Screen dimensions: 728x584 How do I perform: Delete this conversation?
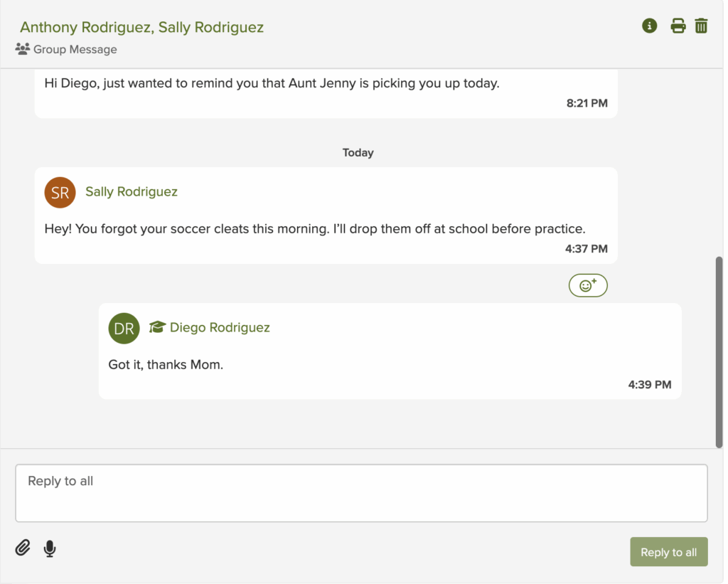[x=701, y=26]
